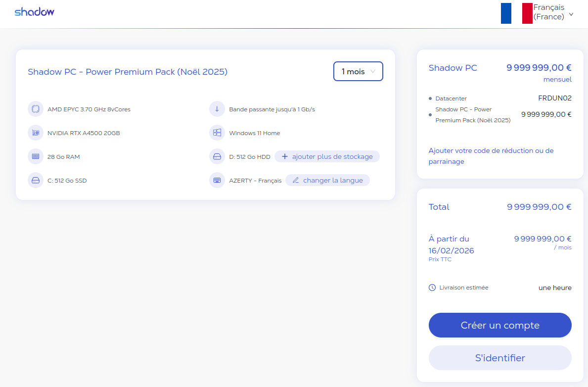
Task: Open the discount or referral code link
Action: (491, 156)
